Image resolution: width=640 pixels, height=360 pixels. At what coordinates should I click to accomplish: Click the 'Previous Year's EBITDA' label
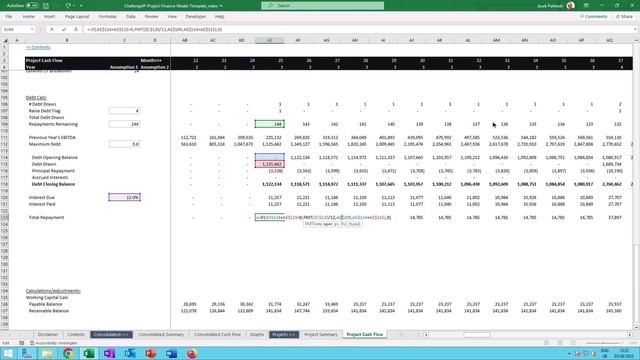pos(52,138)
